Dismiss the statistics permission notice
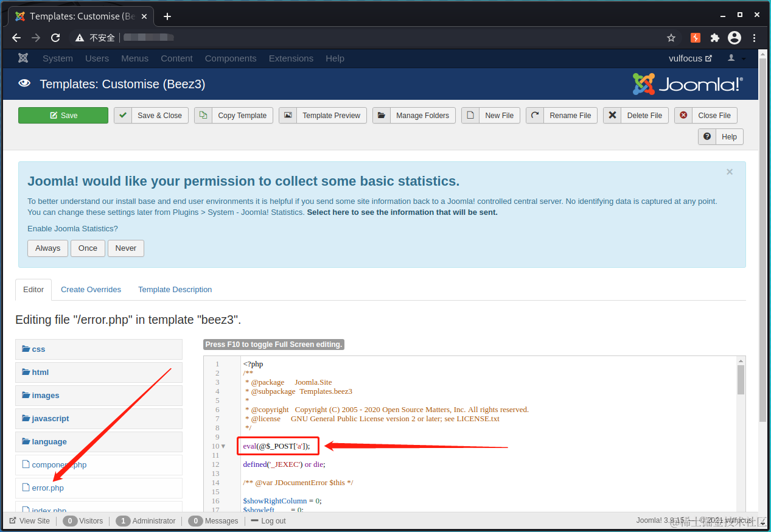This screenshot has height=532, width=771. (730, 172)
